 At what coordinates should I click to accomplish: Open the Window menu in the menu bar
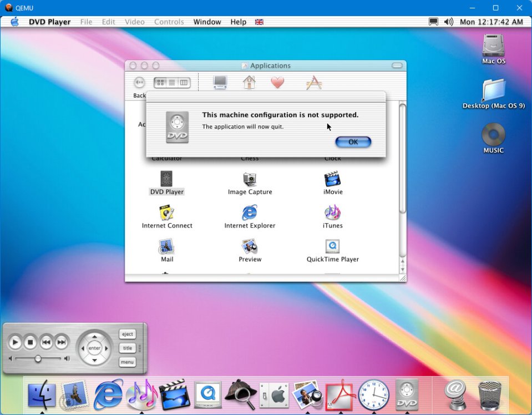coord(207,22)
